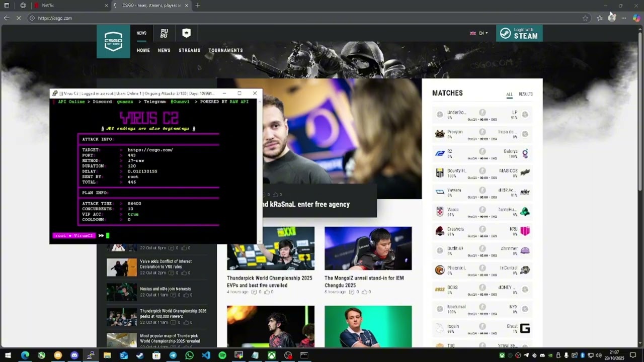The width and height of the screenshot is (644, 362).
Task: Open Spotify from the taskbar
Action: 222,355
